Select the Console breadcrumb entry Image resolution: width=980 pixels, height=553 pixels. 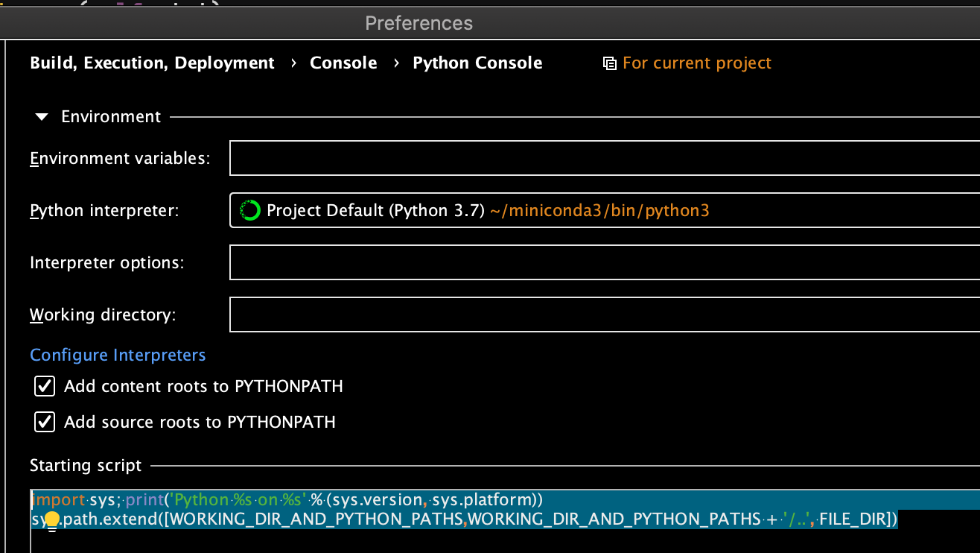pos(343,63)
